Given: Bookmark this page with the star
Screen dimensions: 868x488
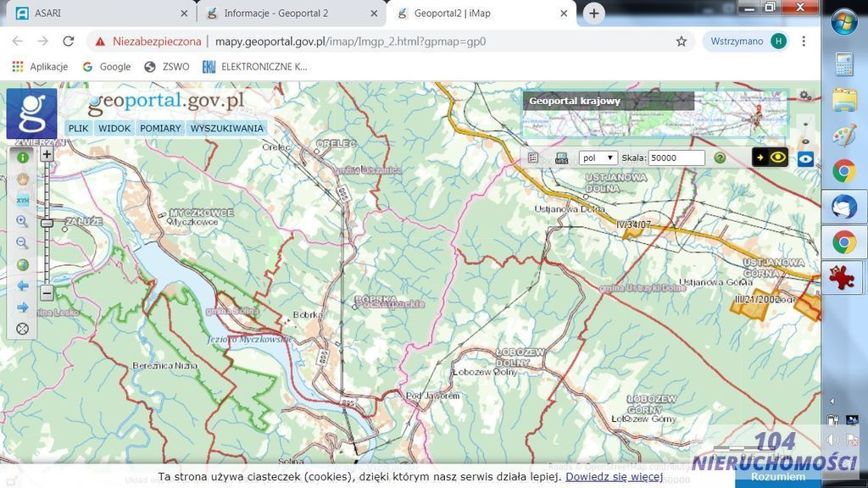Looking at the screenshot, I should tap(682, 42).
